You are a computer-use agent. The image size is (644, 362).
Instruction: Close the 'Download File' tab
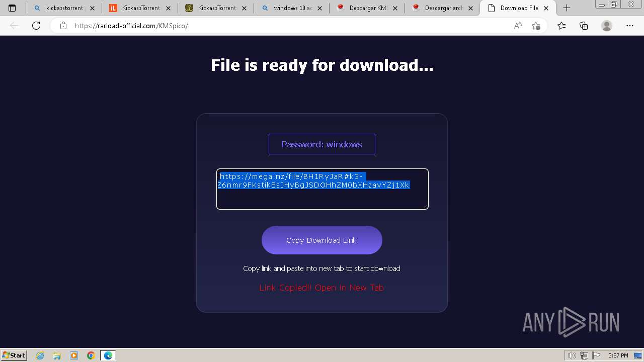[546, 8]
